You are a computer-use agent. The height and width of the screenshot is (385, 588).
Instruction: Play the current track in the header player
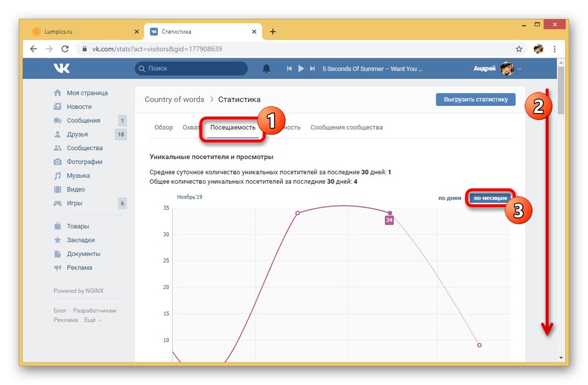[300, 69]
